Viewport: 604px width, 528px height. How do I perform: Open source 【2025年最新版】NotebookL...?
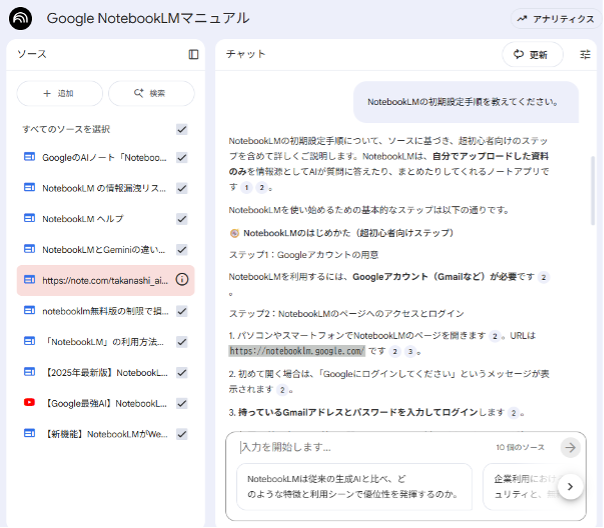click(107, 373)
